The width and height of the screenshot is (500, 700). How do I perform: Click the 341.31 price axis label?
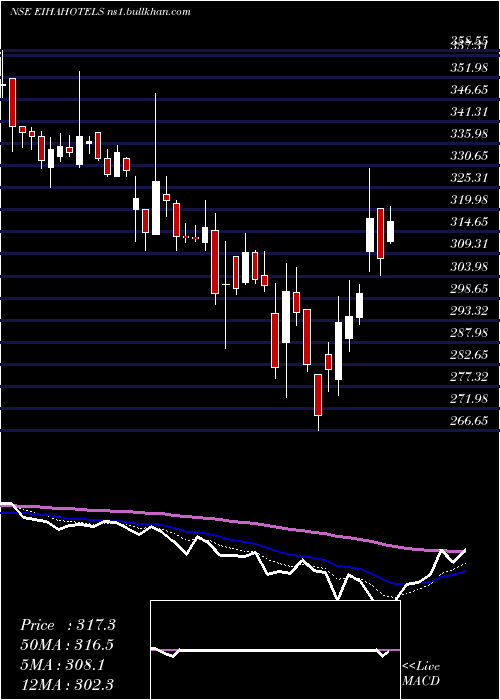(x=469, y=112)
